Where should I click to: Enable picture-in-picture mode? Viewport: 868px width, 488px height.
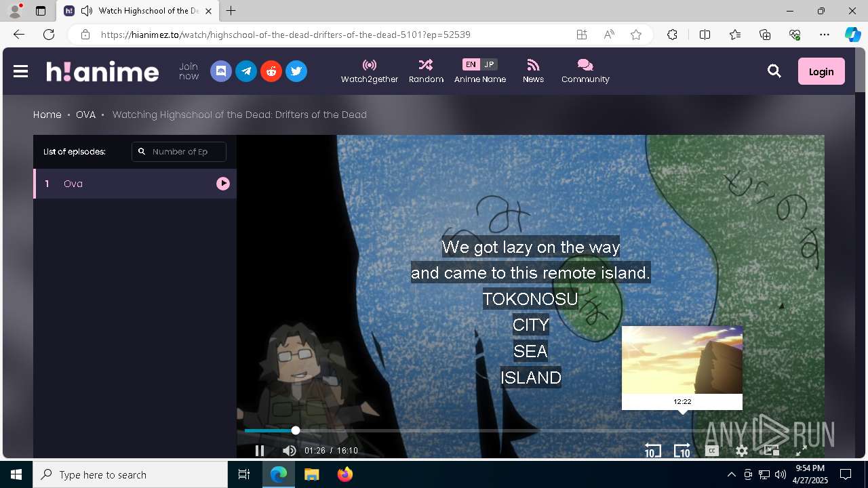pyautogui.click(x=772, y=450)
